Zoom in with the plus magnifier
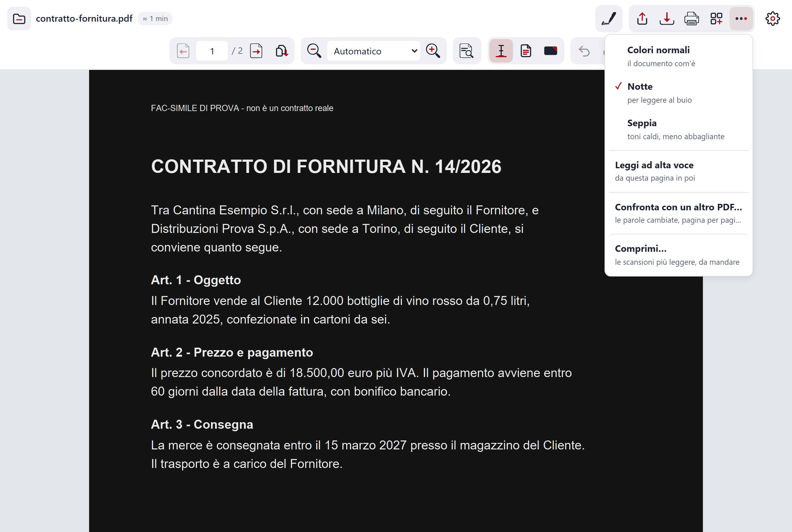Image resolution: width=792 pixels, height=532 pixels. (433, 51)
